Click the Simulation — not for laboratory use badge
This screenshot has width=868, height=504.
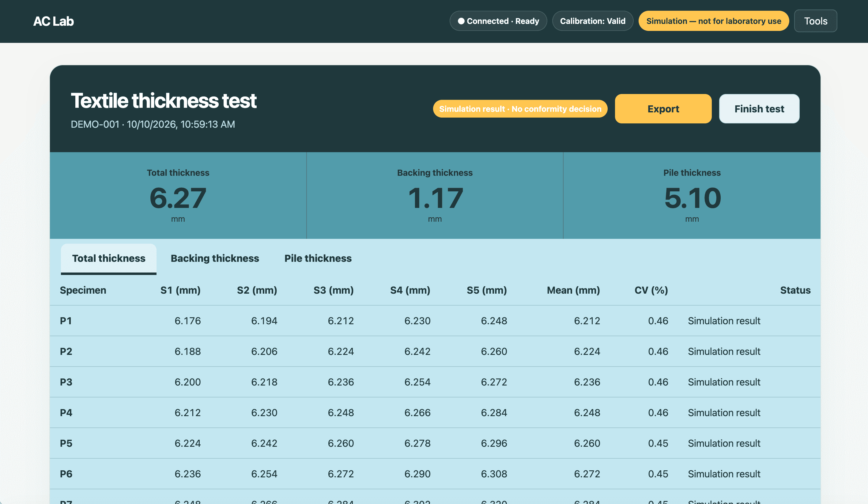click(713, 21)
